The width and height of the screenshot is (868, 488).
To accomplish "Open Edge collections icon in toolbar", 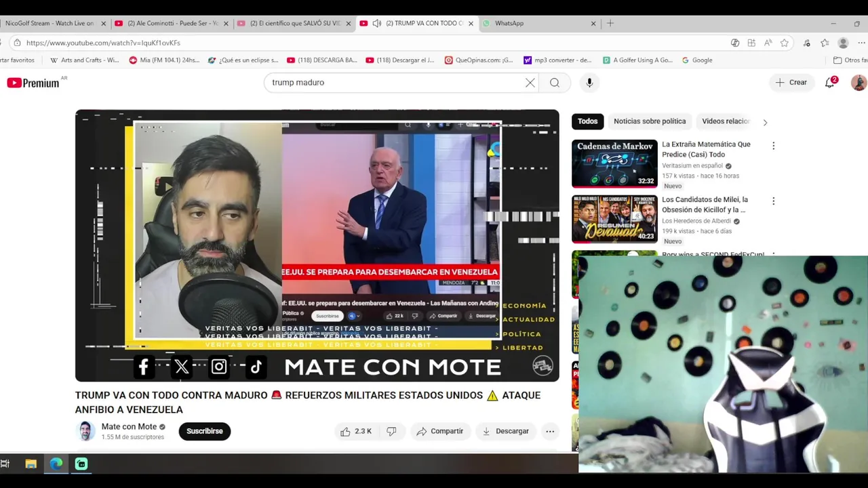I will [825, 43].
